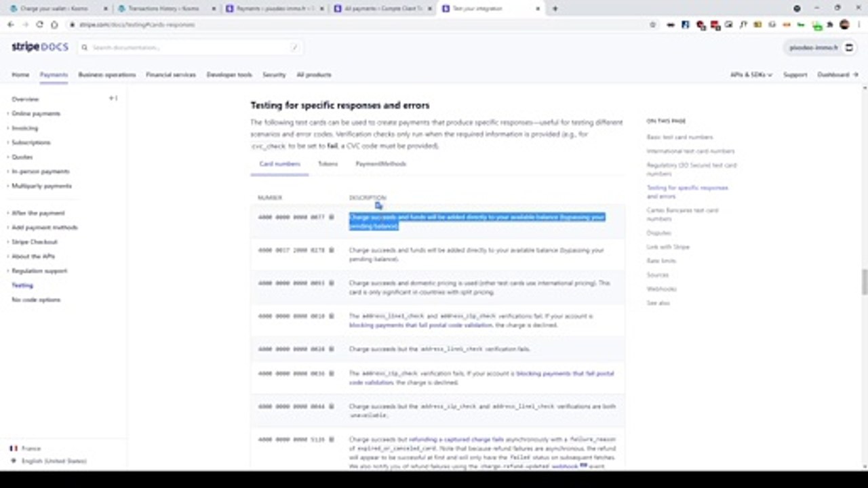This screenshot has width=868, height=488.
Task: Switch to the Tokens tab
Action: tap(328, 164)
